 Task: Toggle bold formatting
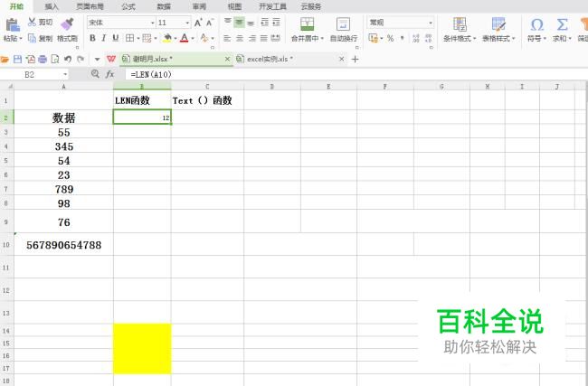point(92,38)
